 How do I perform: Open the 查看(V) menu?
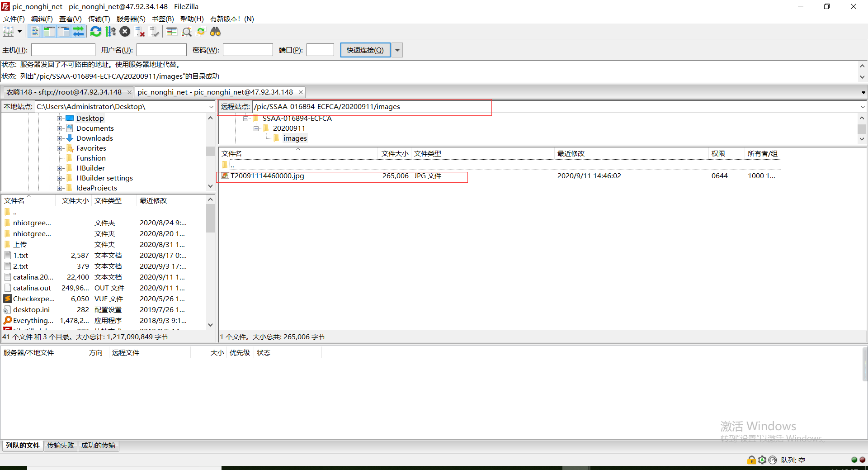pyautogui.click(x=71, y=19)
